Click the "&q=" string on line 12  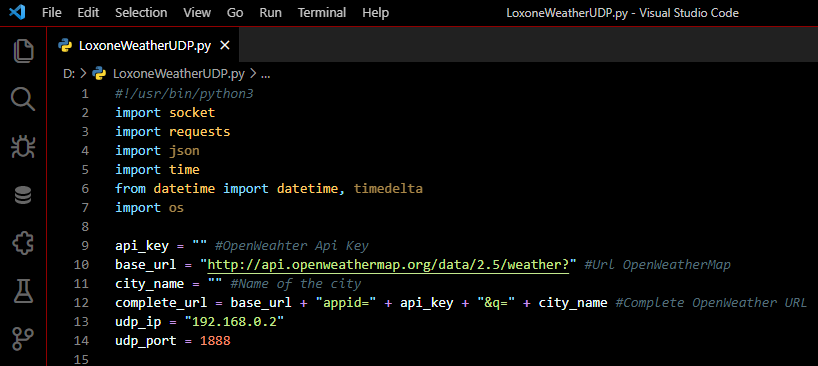(x=496, y=302)
